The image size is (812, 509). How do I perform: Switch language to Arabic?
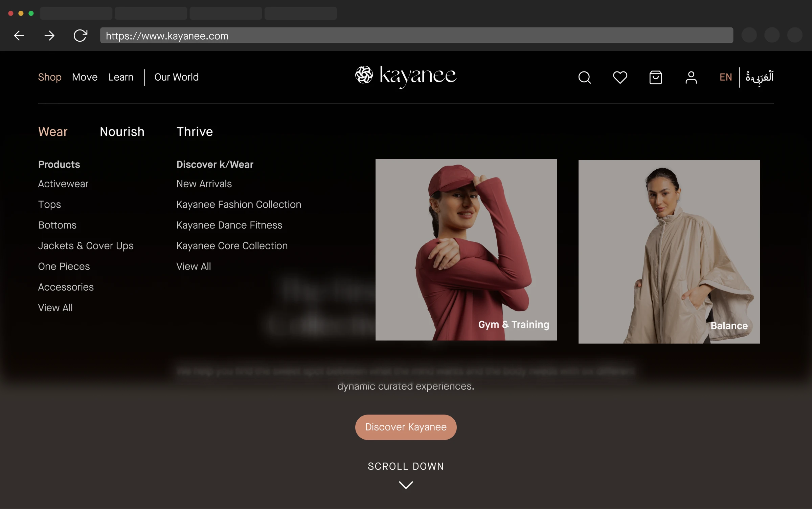(x=760, y=78)
